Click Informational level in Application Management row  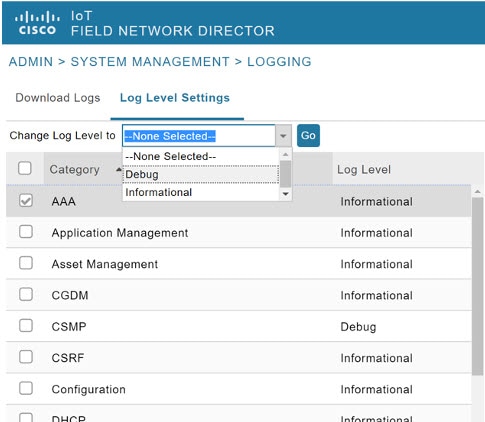(377, 233)
